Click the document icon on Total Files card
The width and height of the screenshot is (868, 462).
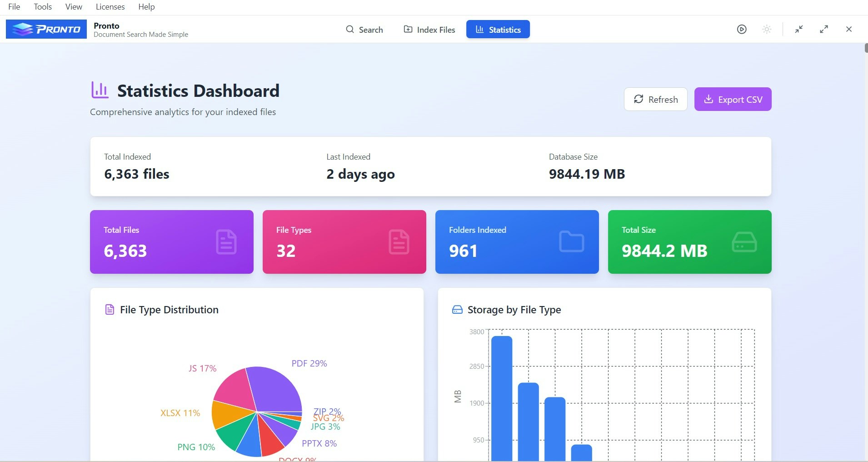tap(225, 241)
